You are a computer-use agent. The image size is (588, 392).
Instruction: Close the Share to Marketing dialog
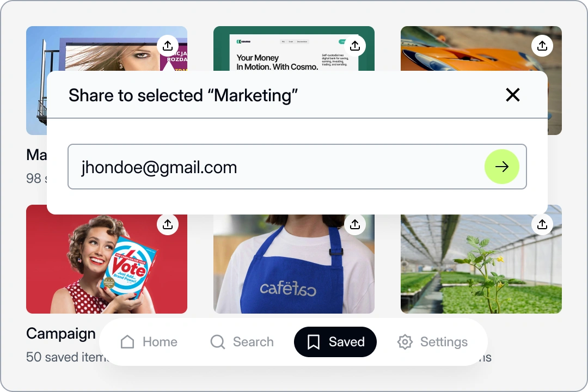click(513, 95)
